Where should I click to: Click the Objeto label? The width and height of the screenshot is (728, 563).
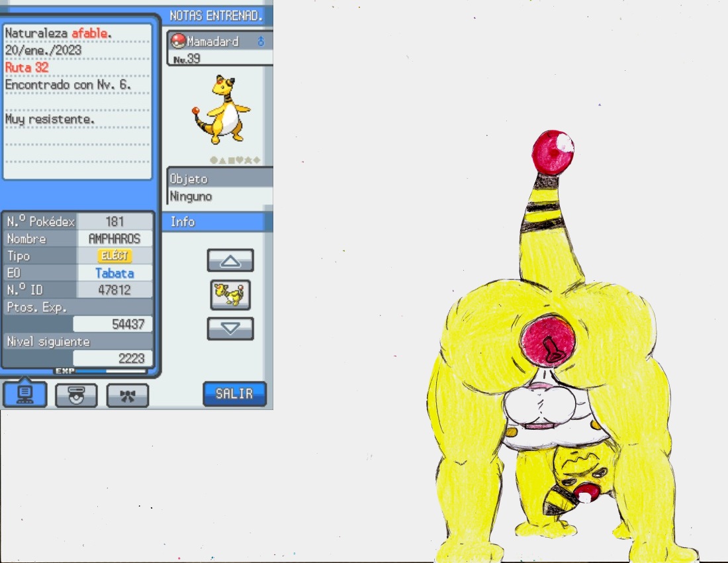pos(189,179)
